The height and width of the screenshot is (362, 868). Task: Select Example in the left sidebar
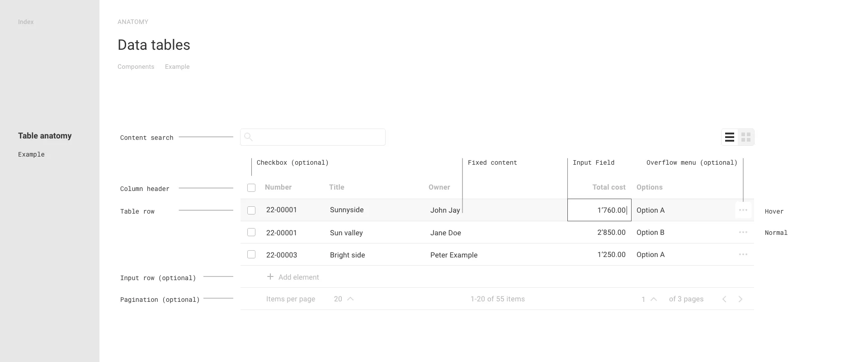(31, 154)
